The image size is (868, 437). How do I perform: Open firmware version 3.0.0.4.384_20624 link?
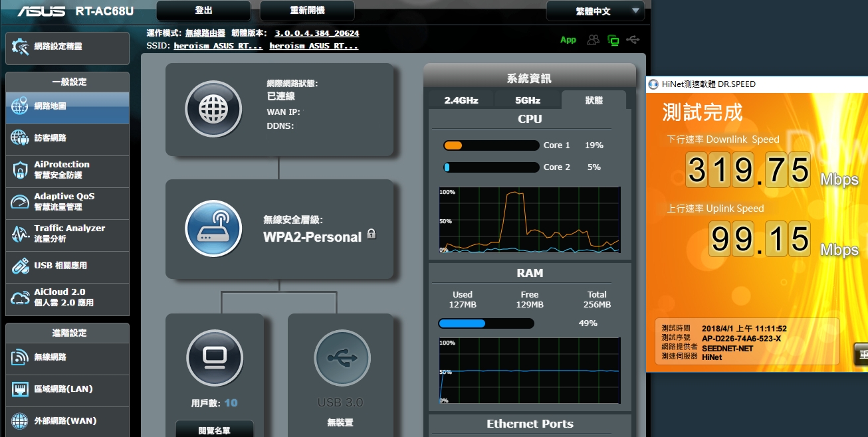[317, 33]
